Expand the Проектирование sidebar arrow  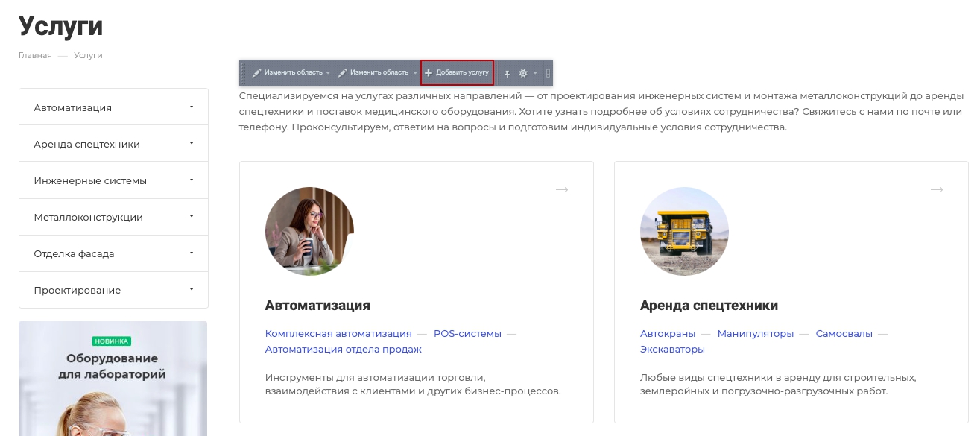192,289
